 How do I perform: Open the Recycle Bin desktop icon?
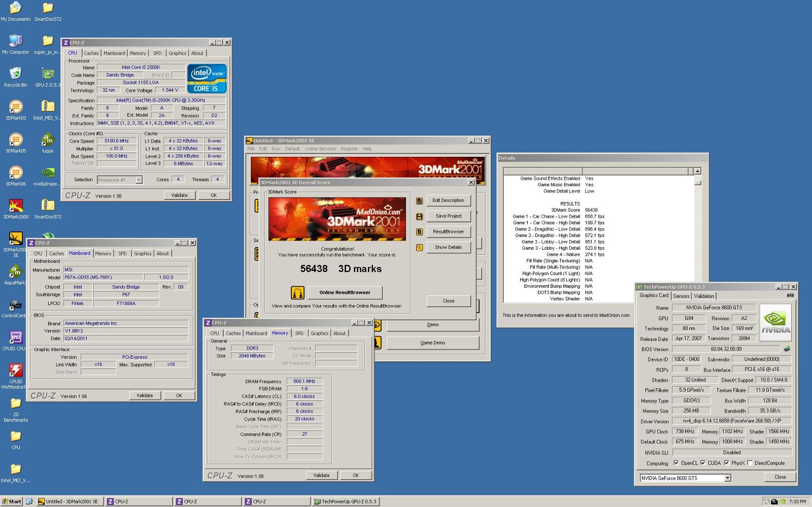tap(16, 77)
